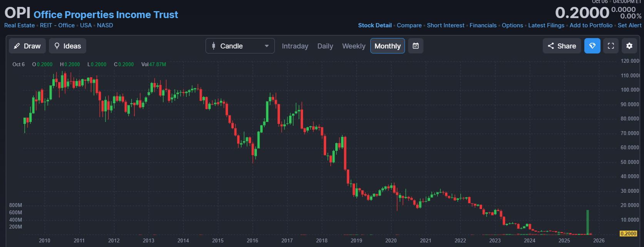Image resolution: width=644 pixels, height=247 pixels.
Task: Expand the Candle chart type dropdown
Action: [240, 46]
